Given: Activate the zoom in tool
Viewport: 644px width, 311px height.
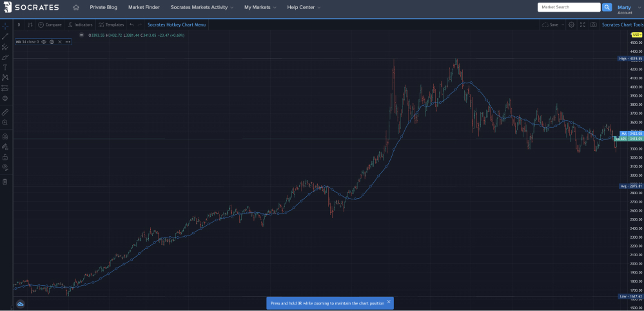Looking at the screenshot, I should pyautogui.click(x=5, y=123).
